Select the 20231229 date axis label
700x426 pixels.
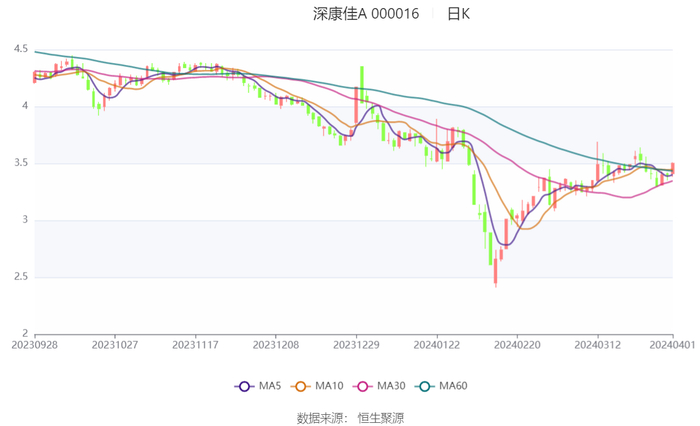[356, 344]
